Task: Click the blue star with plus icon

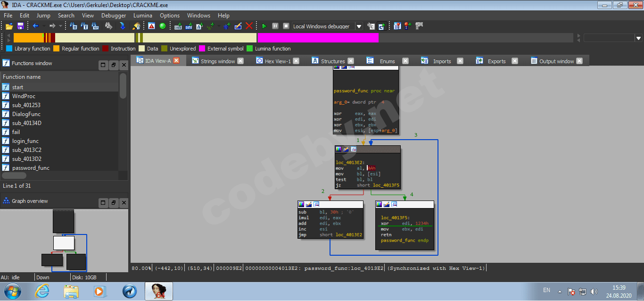Action: pyautogui.click(x=227, y=26)
